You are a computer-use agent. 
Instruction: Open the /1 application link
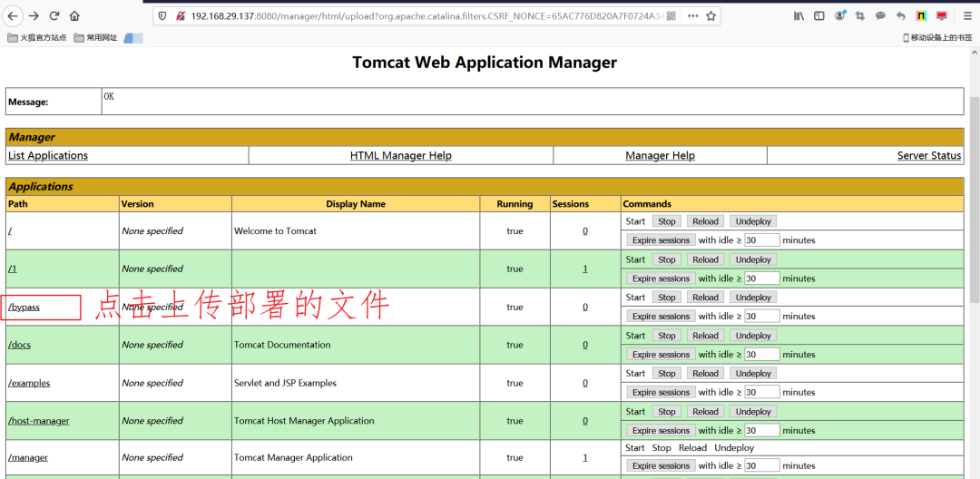click(12, 269)
